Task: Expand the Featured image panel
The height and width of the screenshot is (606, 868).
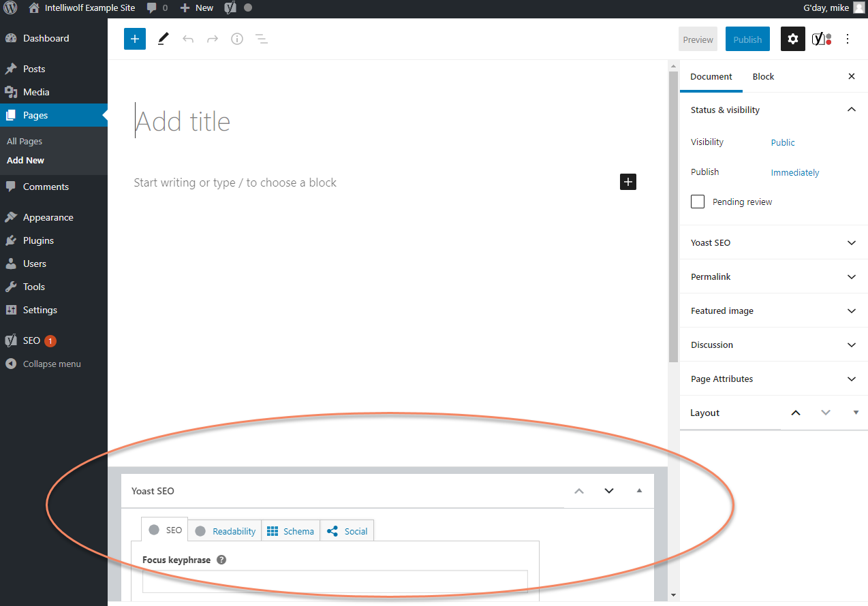Action: [x=773, y=310]
